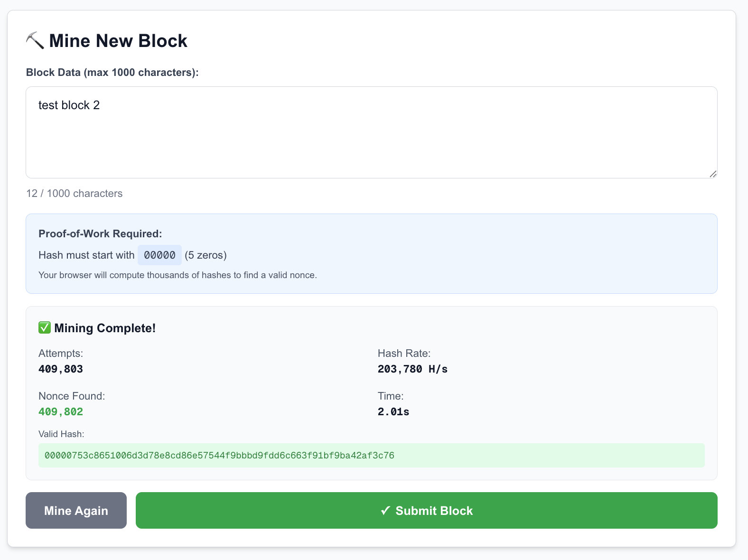
Task: Click the hash rate 203,780 H/s
Action: tap(412, 369)
